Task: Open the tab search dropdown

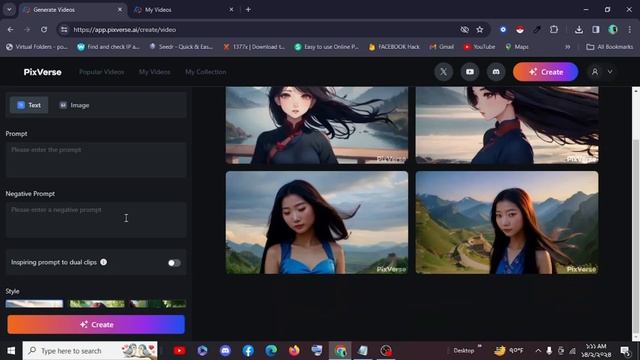Action: tap(9, 9)
